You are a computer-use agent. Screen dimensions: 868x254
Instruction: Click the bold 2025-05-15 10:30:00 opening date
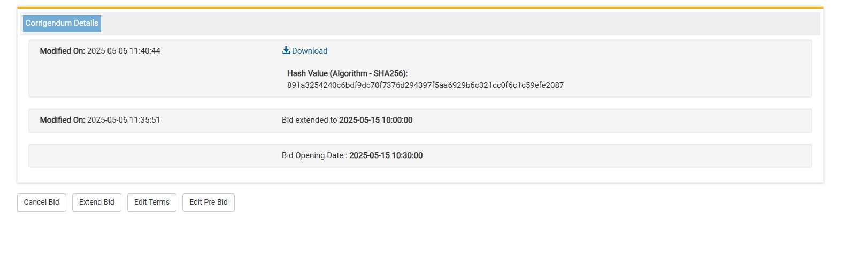[386, 155]
